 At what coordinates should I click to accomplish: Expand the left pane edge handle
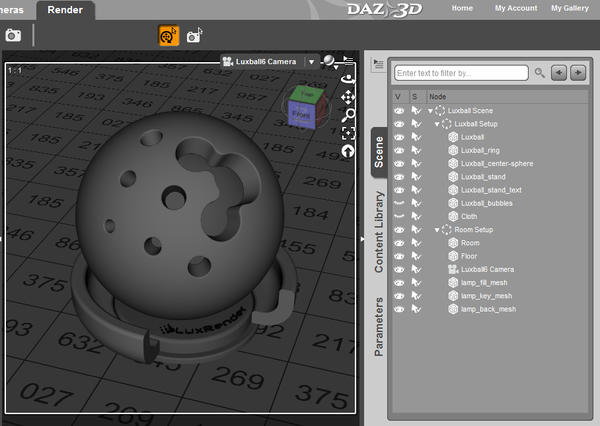1,239
